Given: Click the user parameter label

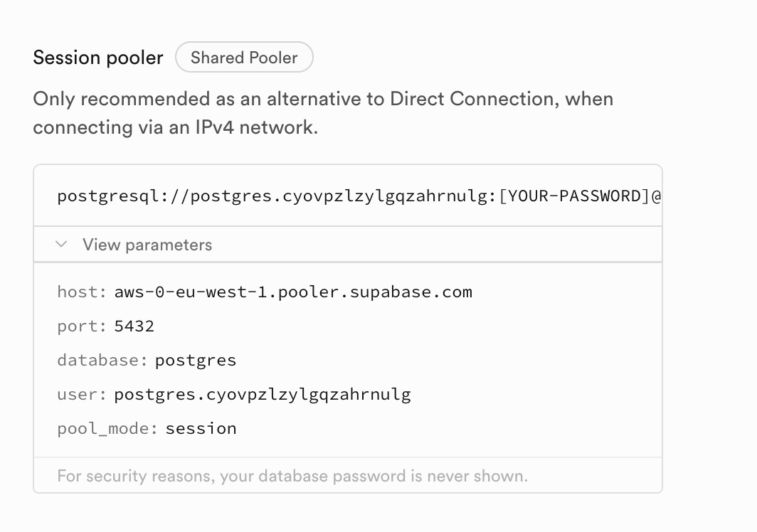Looking at the screenshot, I should pyautogui.click(x=82, y=394).
